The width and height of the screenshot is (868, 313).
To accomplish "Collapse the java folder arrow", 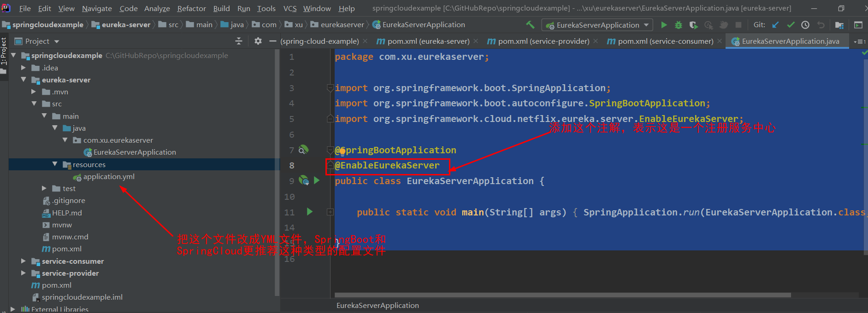I will (x=55, y=128).
